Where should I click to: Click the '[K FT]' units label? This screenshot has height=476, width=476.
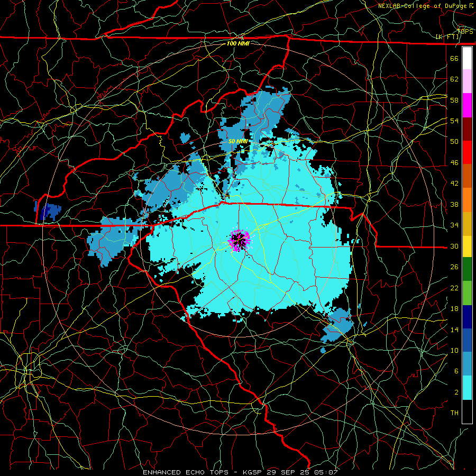[448, 37]
